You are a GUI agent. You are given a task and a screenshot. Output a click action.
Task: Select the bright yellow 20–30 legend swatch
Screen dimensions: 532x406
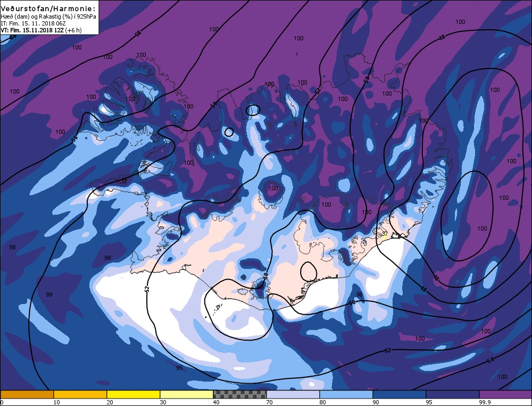134,394
